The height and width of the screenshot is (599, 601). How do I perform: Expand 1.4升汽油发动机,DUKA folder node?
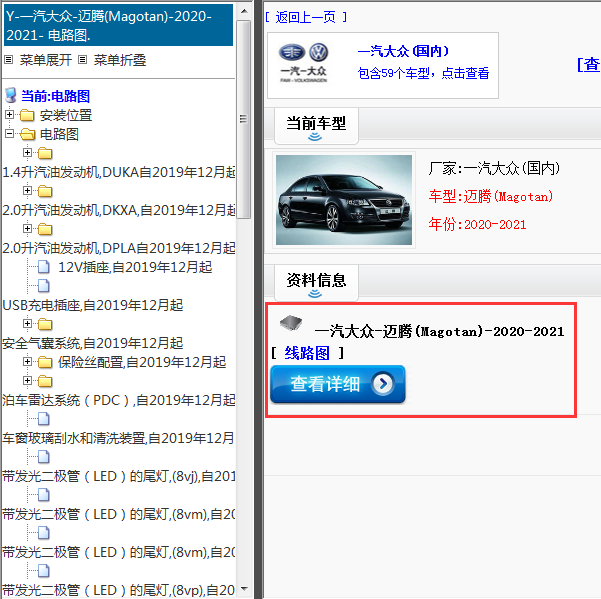click(x=27, y=153)
